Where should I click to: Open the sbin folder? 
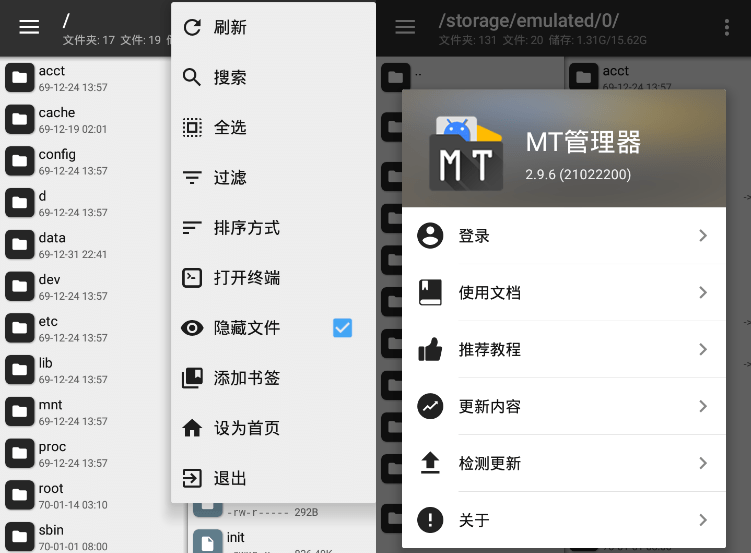point(86,537)
